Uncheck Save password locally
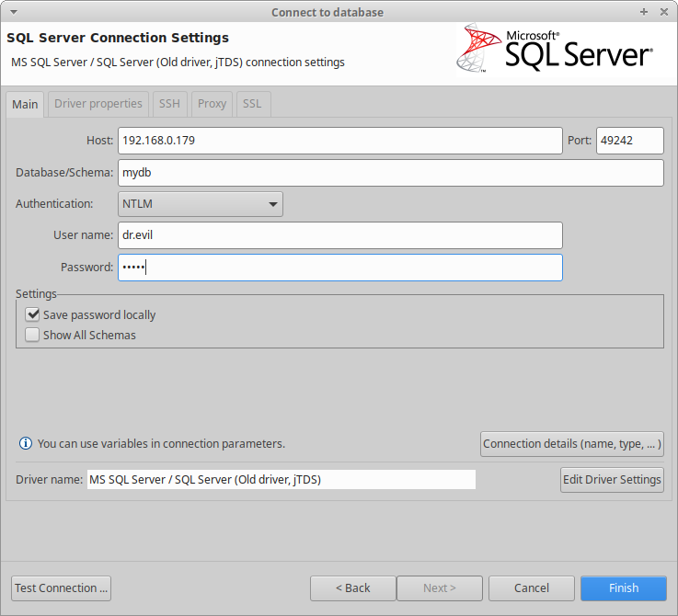The width and height of the screenshot is (678, 616). coord(32,314)
